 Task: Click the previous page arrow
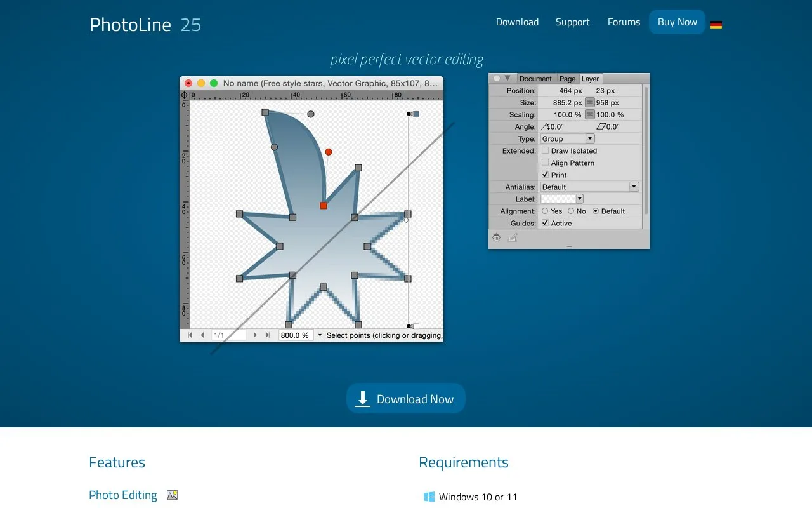pos(202,335)
